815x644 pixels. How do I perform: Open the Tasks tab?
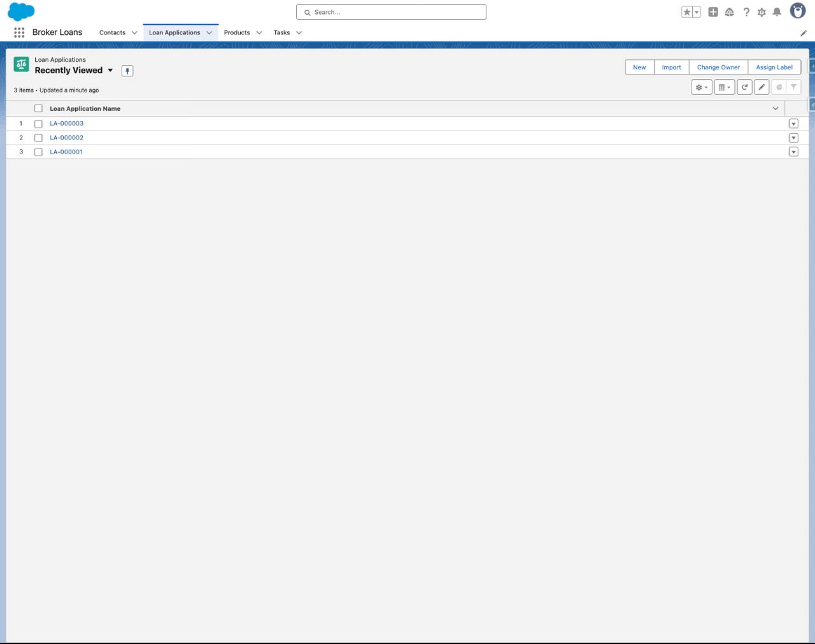(x=281, y=32)
